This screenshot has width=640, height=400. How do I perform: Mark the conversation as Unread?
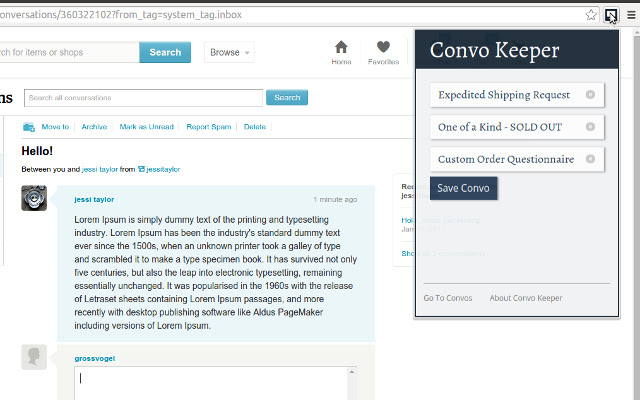pos(146,127)
